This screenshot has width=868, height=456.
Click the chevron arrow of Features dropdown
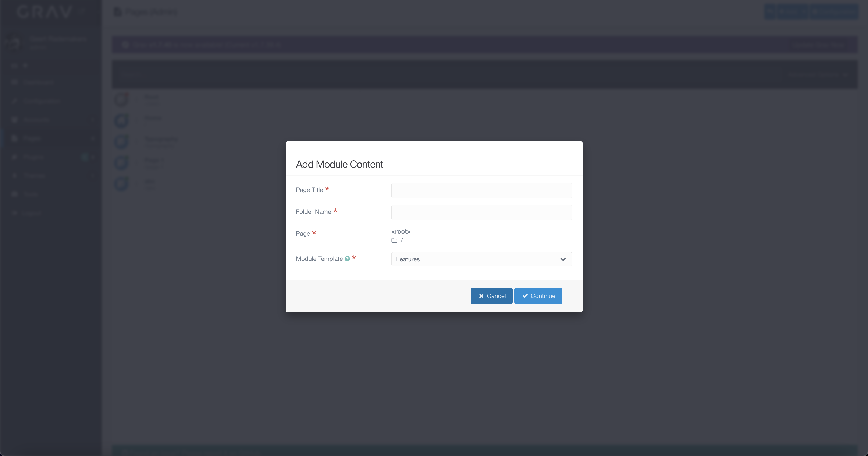coord(563,259)
